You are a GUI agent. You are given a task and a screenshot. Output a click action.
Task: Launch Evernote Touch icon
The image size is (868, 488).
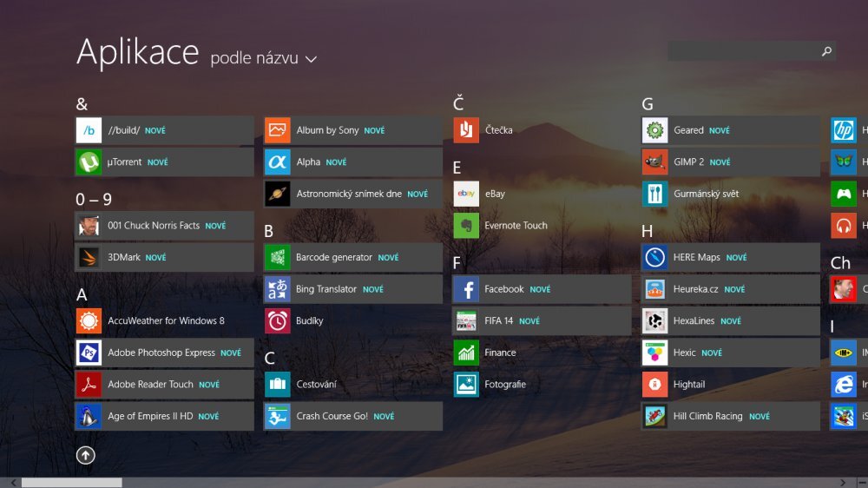tap(466, 226)
